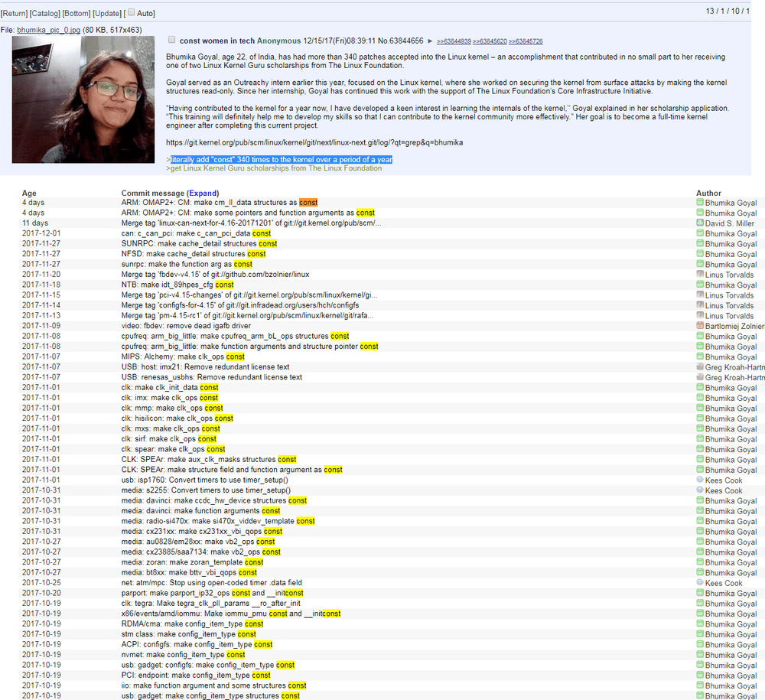Open reply backlink >>63844939
Viewport: 765px width, 700px height.
[454, 41]
